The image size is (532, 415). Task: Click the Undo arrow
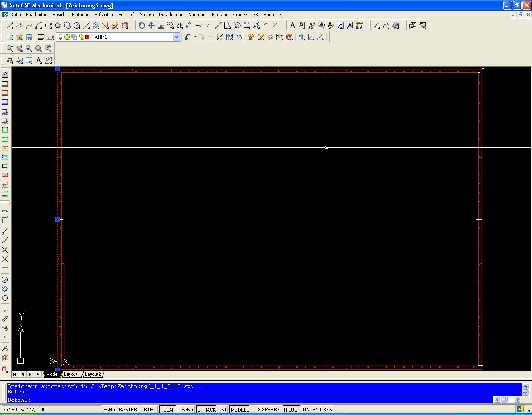click(x=187, y=37)
